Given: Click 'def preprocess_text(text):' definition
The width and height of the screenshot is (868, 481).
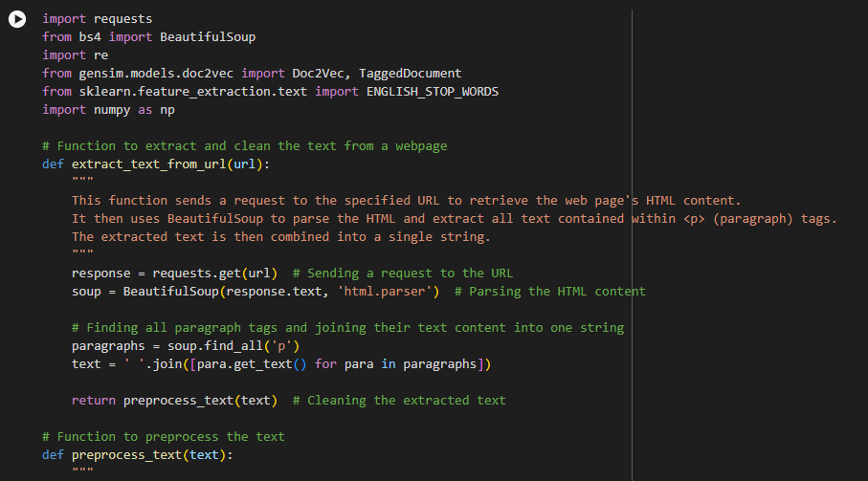Looking at the screenshot, I should (138, 455).
